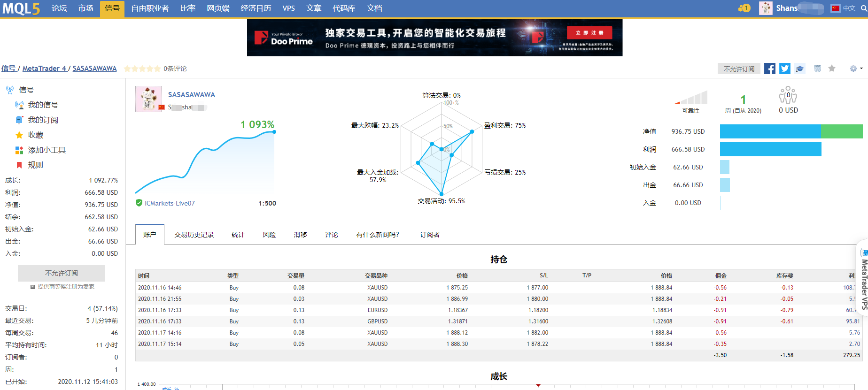Click the EURUSD row symbol cell
The image size is (868, 390).
tap(378, 310)
